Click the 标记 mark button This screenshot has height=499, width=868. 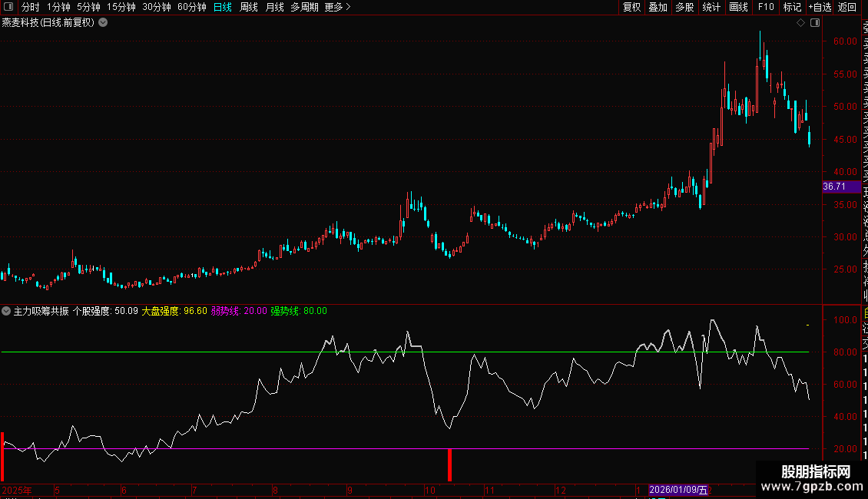[792, 7]
